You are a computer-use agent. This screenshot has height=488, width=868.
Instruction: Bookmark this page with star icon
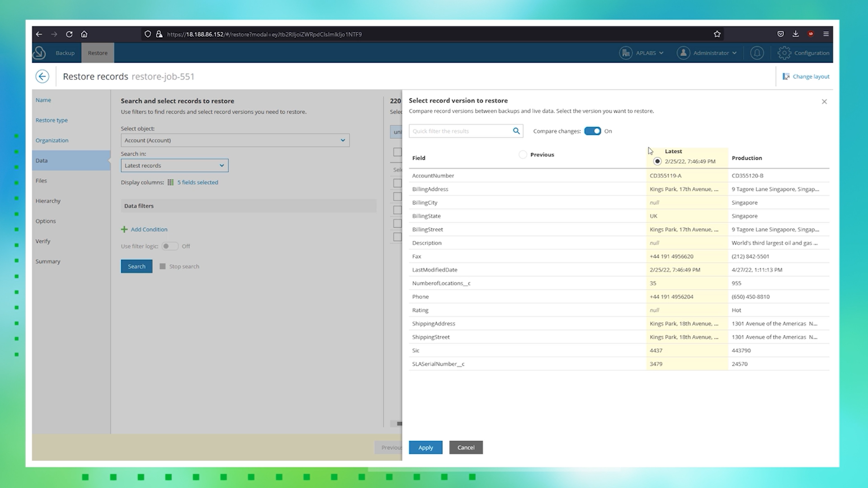pyautogui.click(x=717, y=34)
